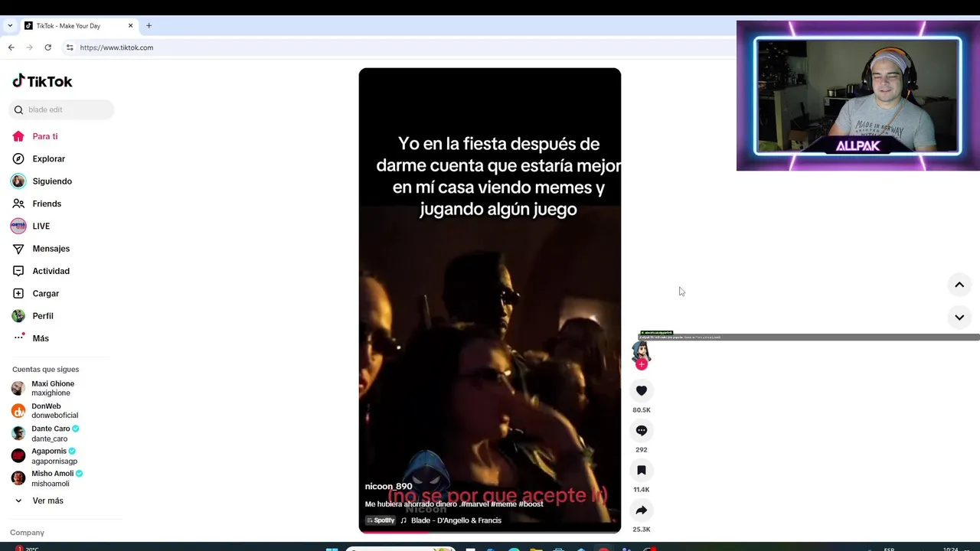Open Perfil page
Image resolution: width=980 pixels, height=551 pixels.
click(x=43, y=316)
